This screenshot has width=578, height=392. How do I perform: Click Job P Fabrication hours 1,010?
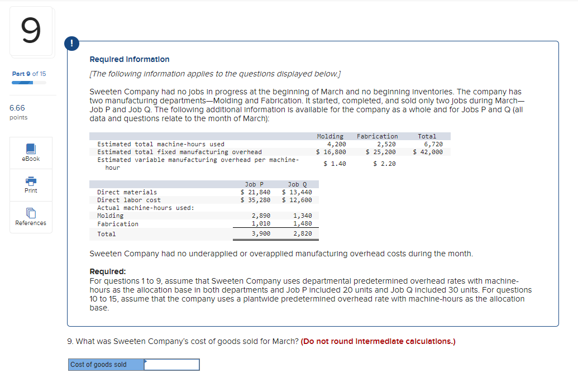coord(261,223)
